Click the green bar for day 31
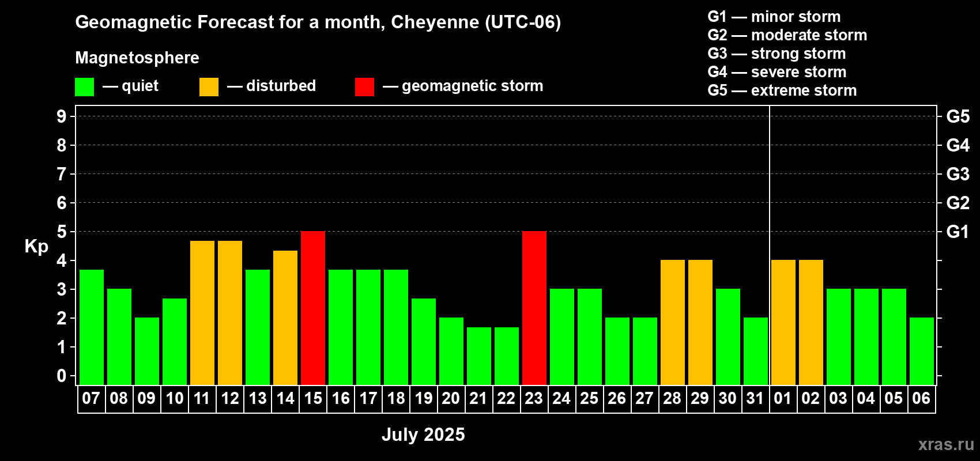The image size is (980, 461). coord(756,351)
